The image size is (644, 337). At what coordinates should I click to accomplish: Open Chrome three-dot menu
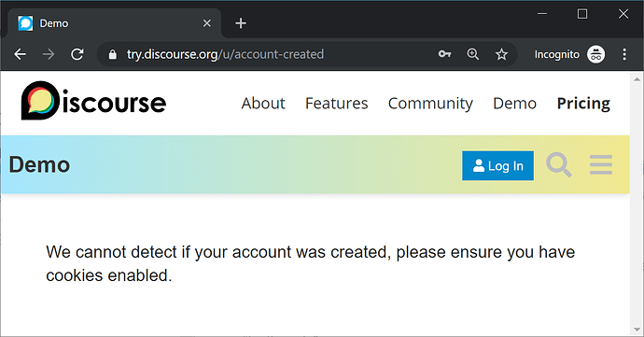point(624,54)
